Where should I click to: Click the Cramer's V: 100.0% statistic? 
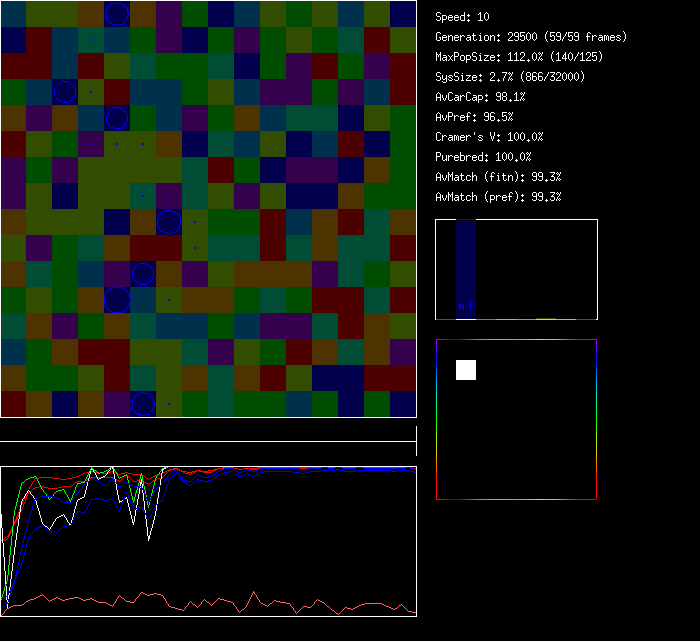[x=490, y=137]
